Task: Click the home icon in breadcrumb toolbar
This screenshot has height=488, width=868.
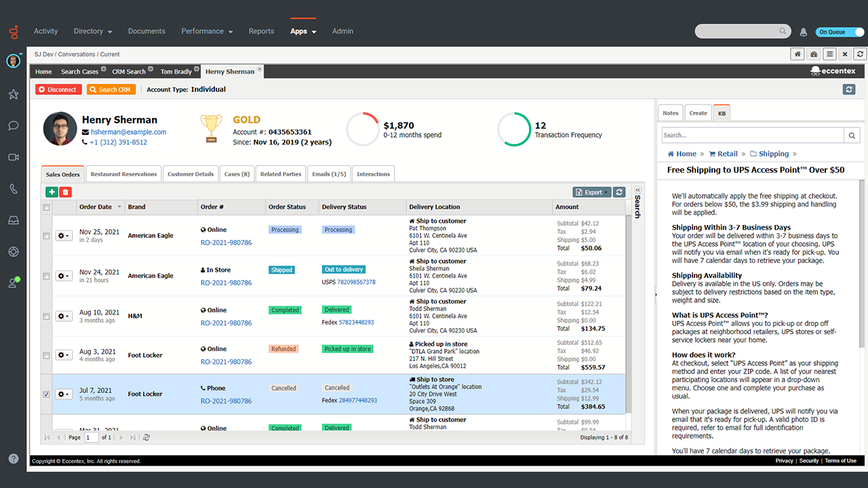Action: tap(798, 54)
